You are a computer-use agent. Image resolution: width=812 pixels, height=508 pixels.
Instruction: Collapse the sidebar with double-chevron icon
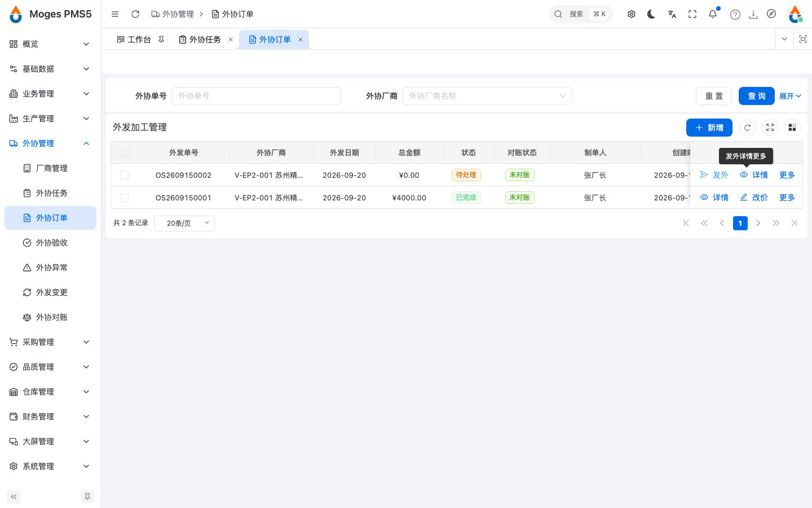[14, 497]
